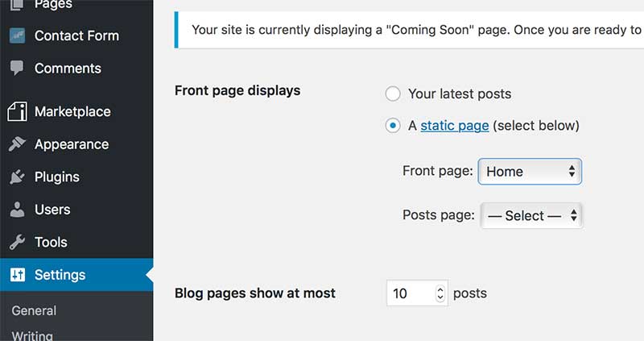Click the Appearance paintbrush icon
The width and height of the screenshot is (644, 341).
pos(17,144)
